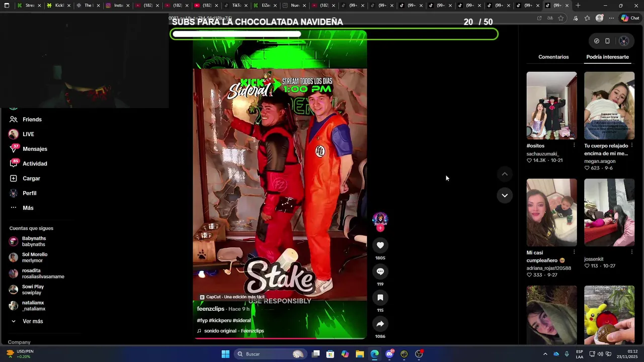Bookmark the video with the save icon
This screenshot has height=362, width=644.
pos(380,298)
